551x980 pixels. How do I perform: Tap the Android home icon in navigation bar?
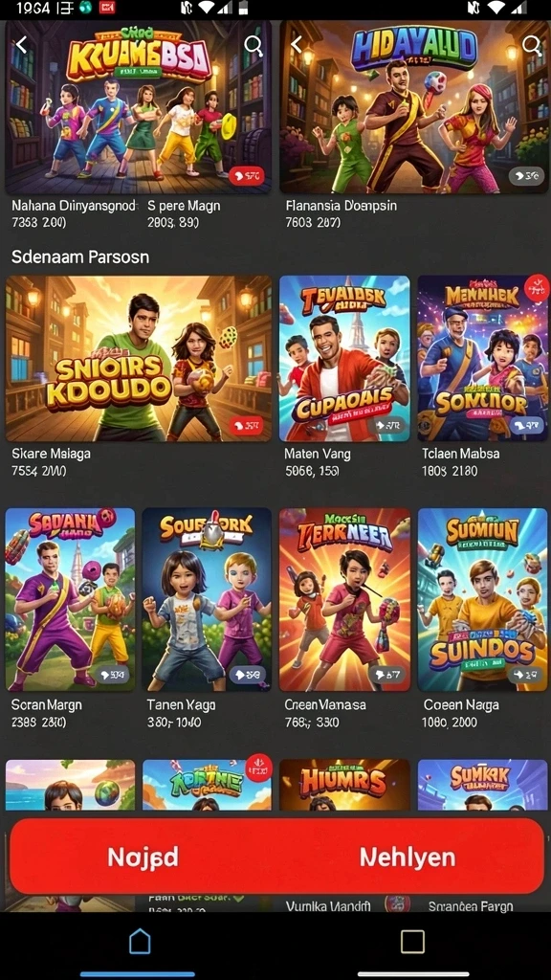[x=140, y=941]
